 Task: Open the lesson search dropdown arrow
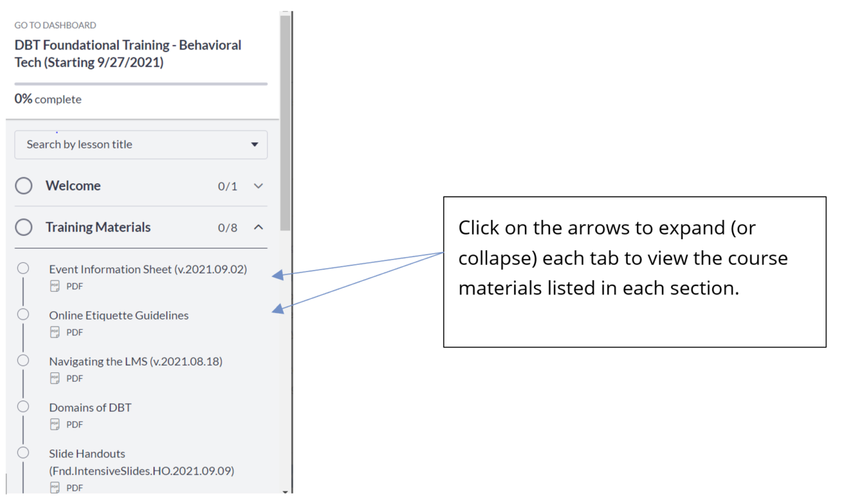click(x=255, y=144)
